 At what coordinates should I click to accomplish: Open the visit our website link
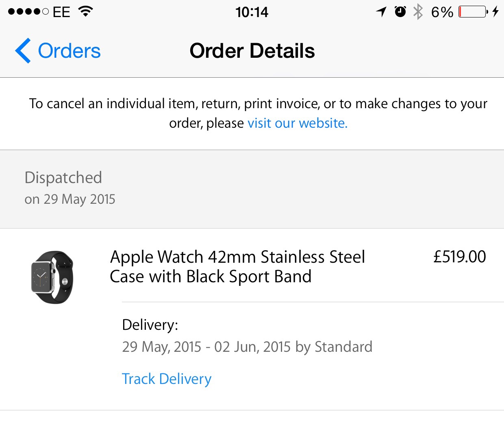298,123
